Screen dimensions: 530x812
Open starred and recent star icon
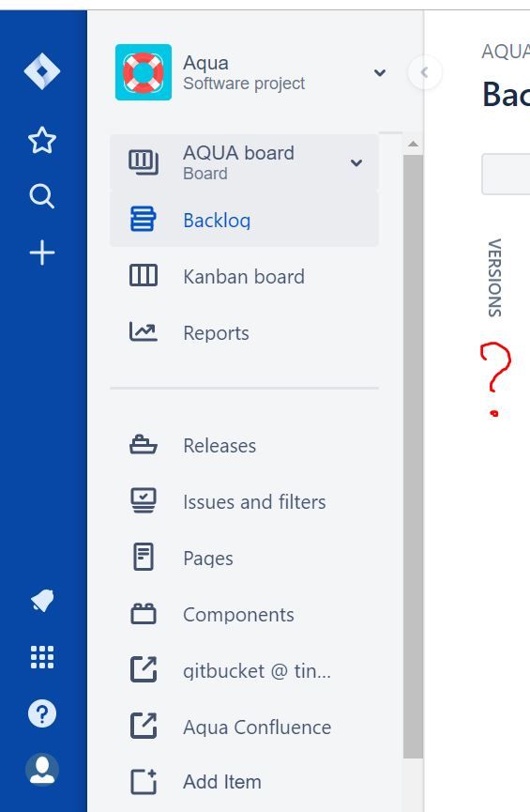pyautogui.click(x=42, y=140)
